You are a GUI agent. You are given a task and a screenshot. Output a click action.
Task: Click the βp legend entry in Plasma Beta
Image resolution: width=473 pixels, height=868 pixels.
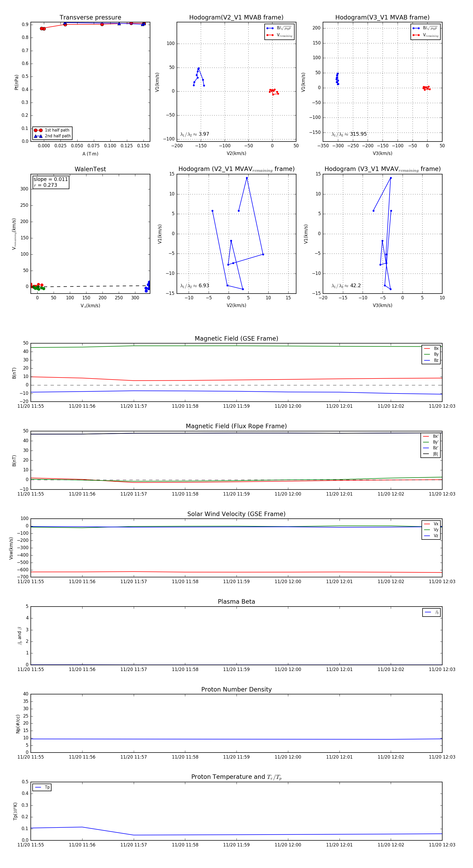(431, 612)
